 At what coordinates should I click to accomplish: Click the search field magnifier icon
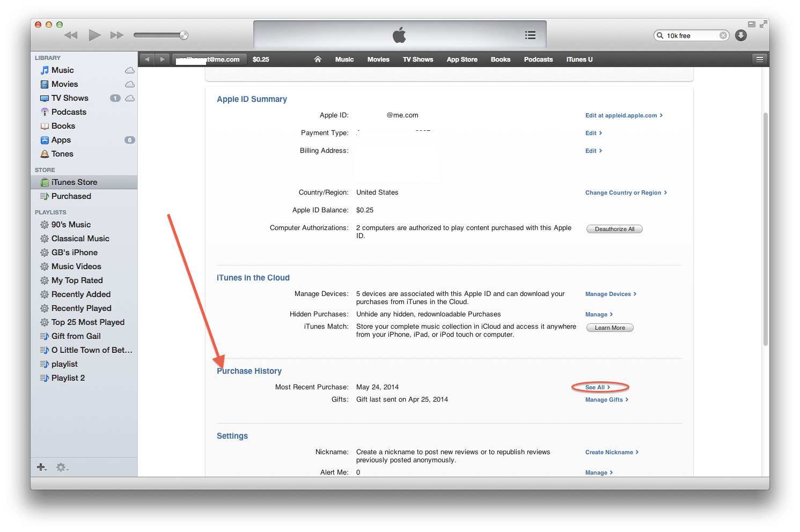tap(660, 35)
